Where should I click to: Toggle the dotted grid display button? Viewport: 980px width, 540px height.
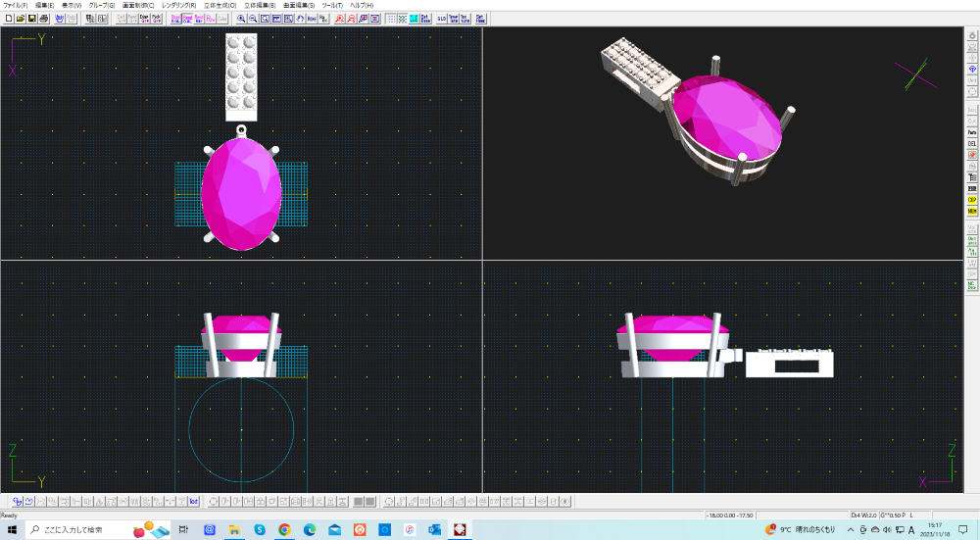point(391,19)
